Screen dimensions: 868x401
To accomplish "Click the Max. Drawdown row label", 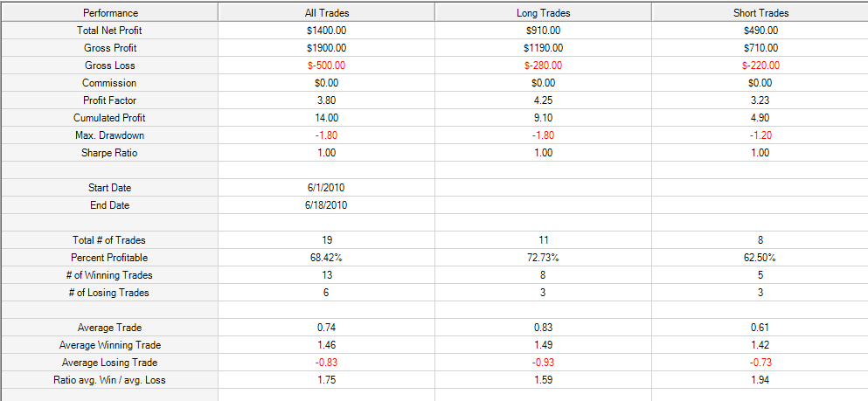I will (110, 135).
